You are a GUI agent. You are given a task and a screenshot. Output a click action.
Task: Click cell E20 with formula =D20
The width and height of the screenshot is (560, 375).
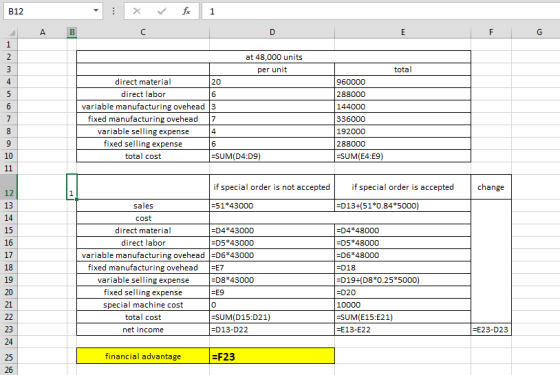point(403,292)
